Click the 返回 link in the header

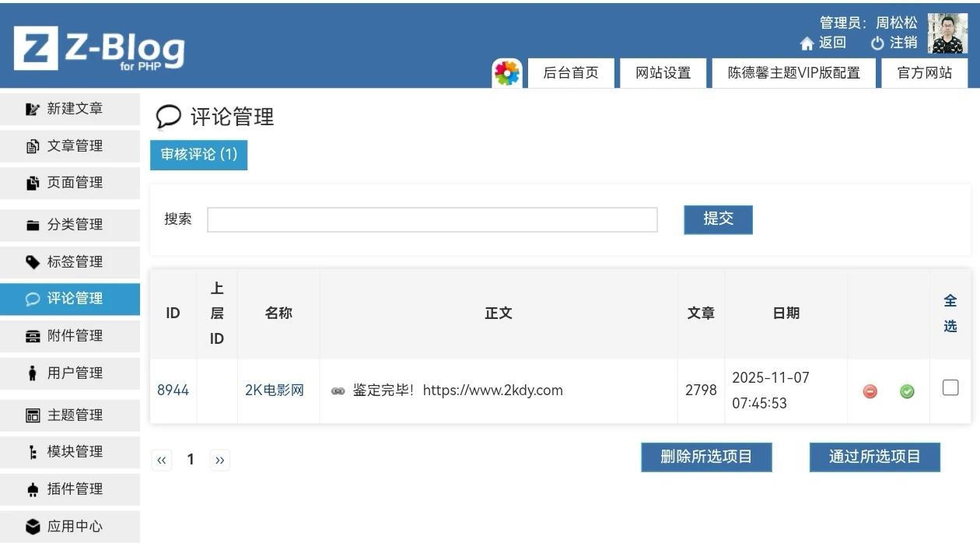832,44
